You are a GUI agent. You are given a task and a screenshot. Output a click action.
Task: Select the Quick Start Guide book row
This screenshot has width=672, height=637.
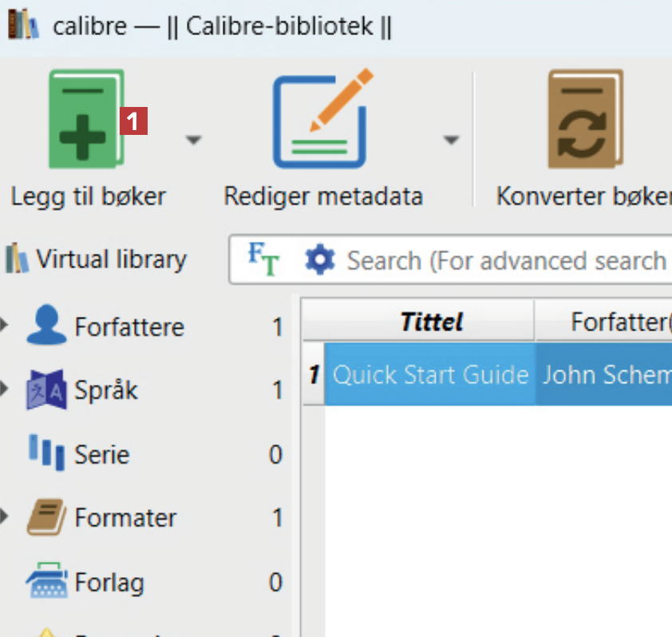430,374
